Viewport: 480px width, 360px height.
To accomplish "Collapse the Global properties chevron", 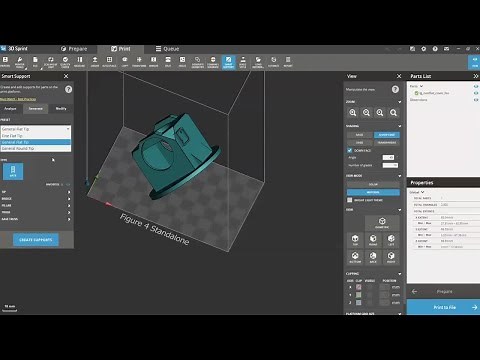I will point(423,192).
